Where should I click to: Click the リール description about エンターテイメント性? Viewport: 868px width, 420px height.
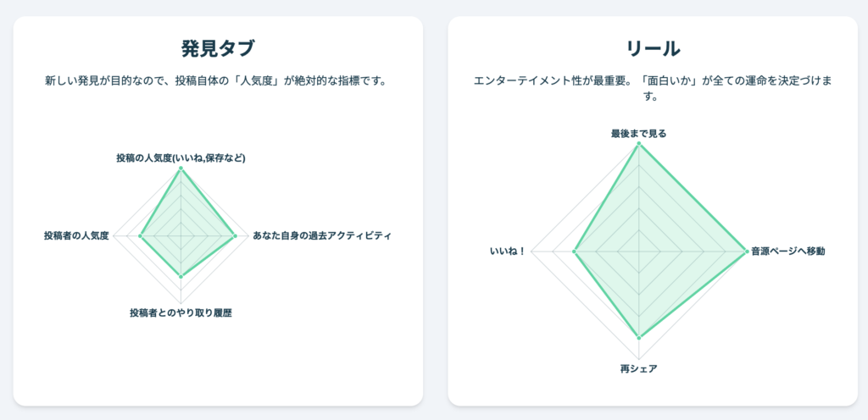653,88
